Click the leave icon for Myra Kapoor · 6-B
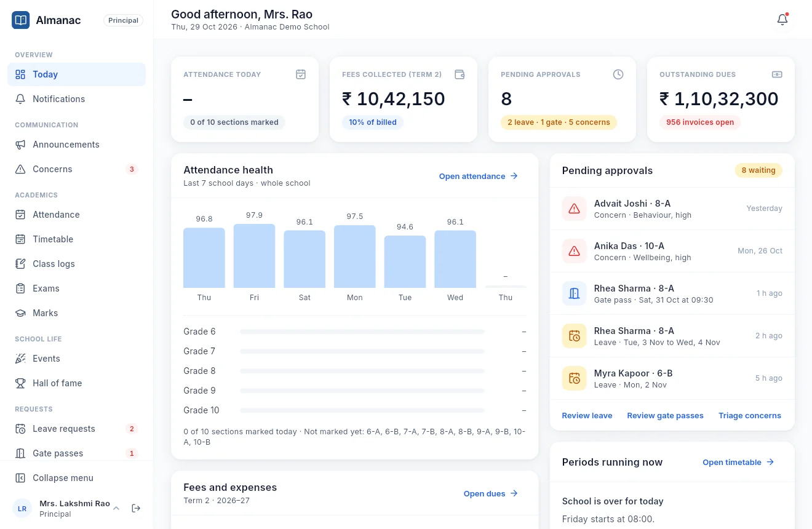Image resolution: width=812 pixels, height=529 pixels. [574, 378]
